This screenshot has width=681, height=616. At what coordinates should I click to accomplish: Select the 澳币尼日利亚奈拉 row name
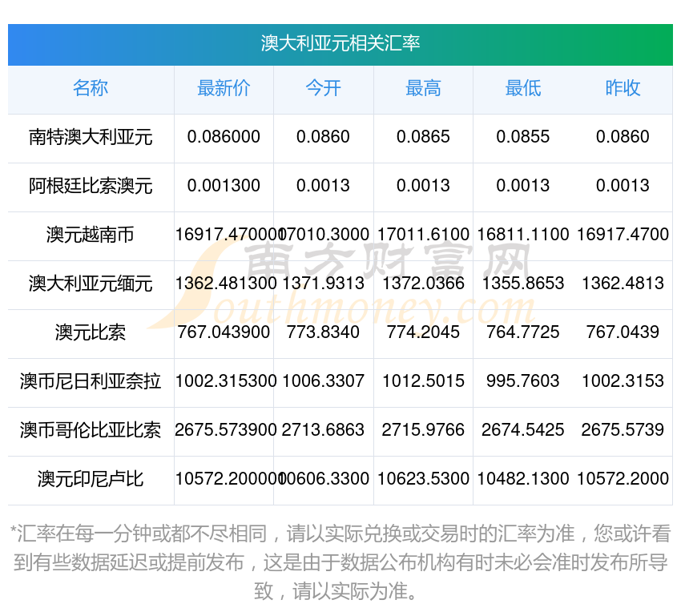91,381
